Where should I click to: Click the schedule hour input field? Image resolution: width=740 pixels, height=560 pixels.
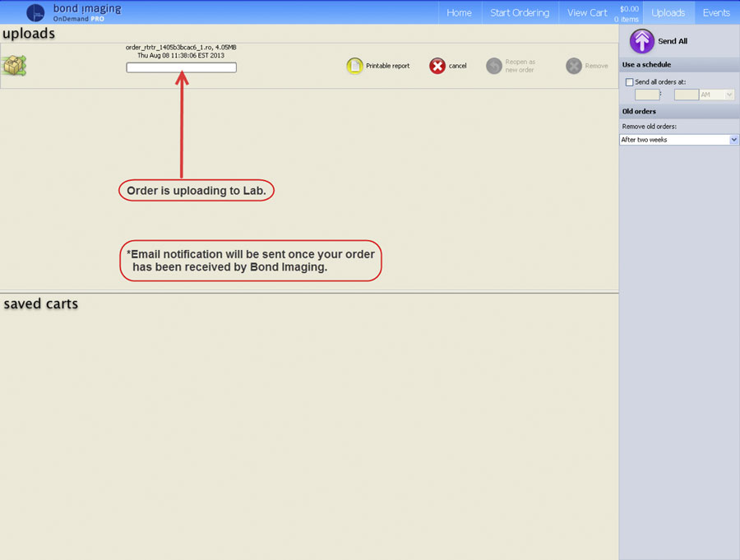click(647, 95)
